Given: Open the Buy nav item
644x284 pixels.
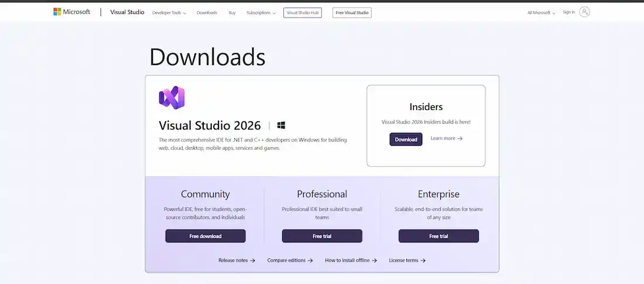Looking at the screenshot, I should 232,13.
